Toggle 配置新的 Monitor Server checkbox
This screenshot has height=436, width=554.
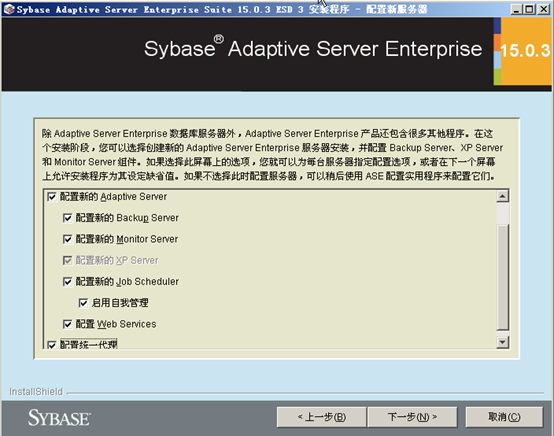tap(67, 239)
